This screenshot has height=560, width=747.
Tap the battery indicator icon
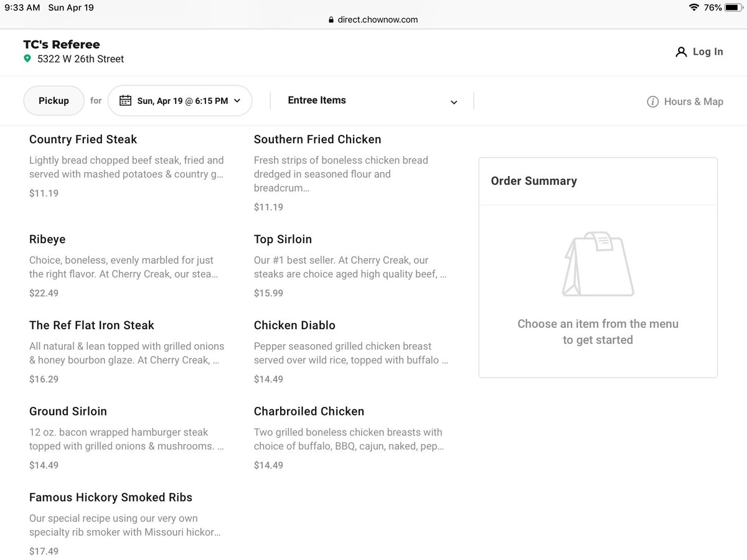pyautogui.click(x=735, y=7)
